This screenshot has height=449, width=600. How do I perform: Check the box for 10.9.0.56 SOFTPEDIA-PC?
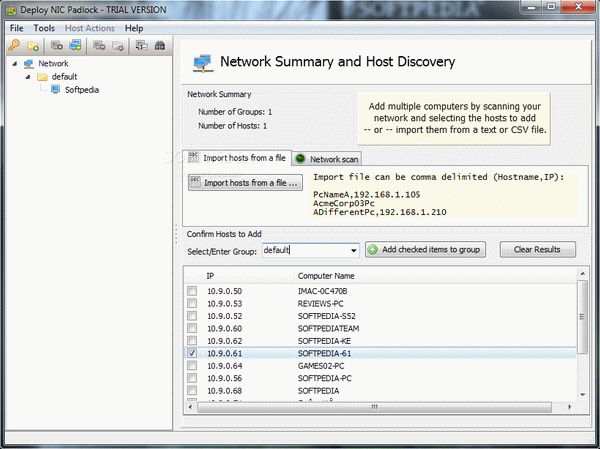click(192, 378)
